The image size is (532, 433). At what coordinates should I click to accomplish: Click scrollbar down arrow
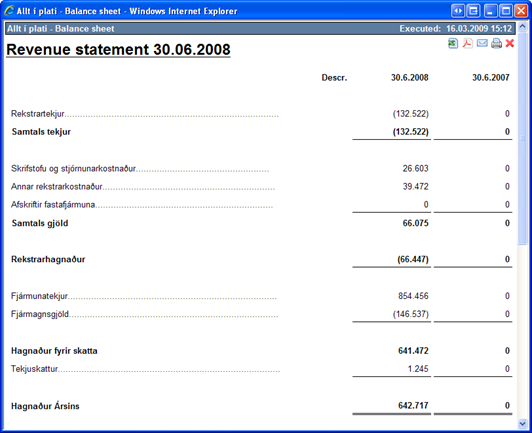522,423
